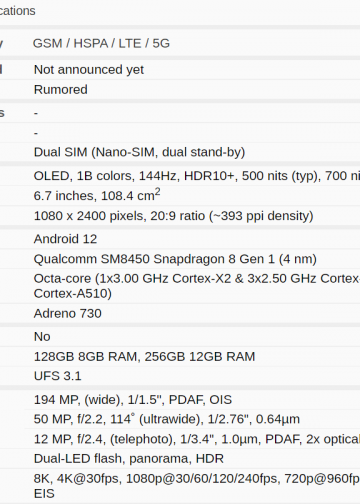Click the Octa-core CPU description
The width and height of the screenshot is (360, 504).
(197, 286)
